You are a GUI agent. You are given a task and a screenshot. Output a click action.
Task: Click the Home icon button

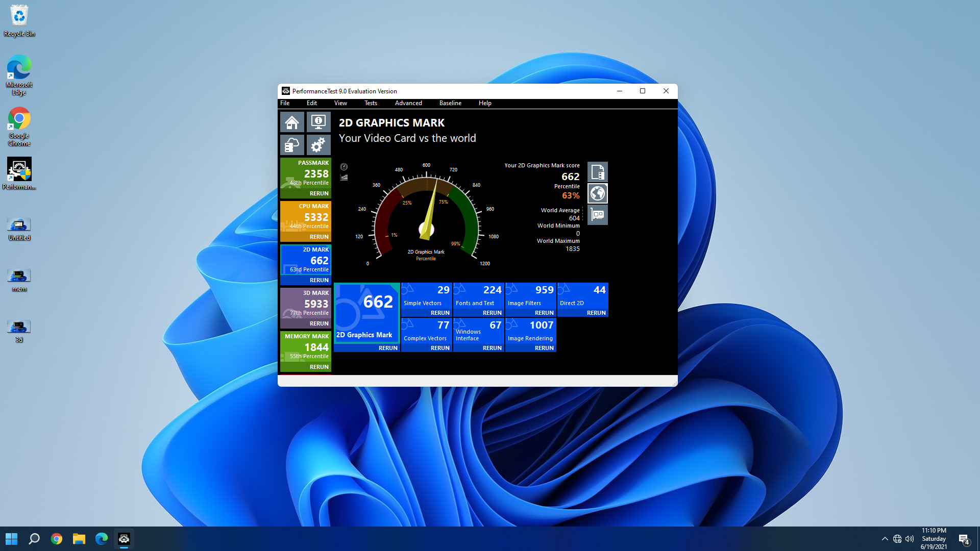tap(292, 122)
